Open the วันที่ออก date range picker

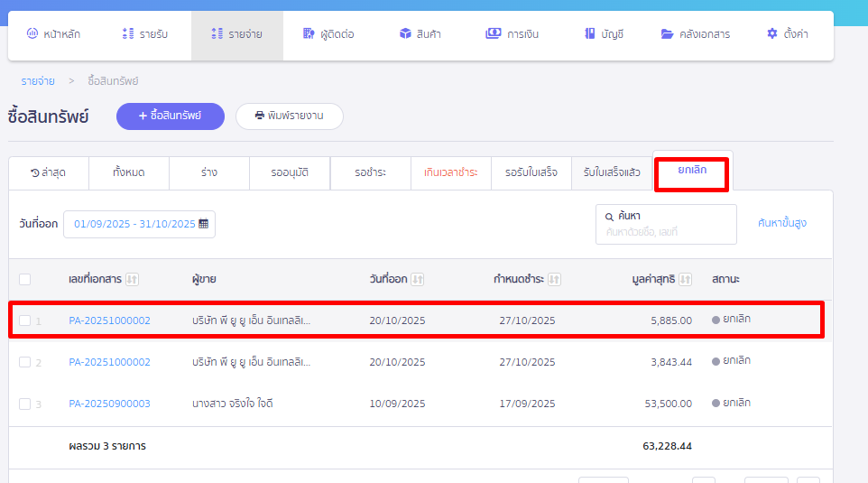(135, 224)
